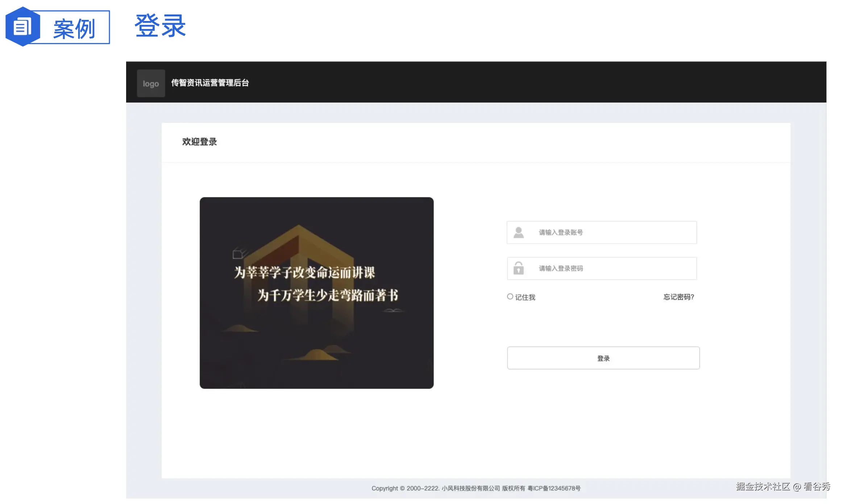Click the 记住我 label text

525,297
